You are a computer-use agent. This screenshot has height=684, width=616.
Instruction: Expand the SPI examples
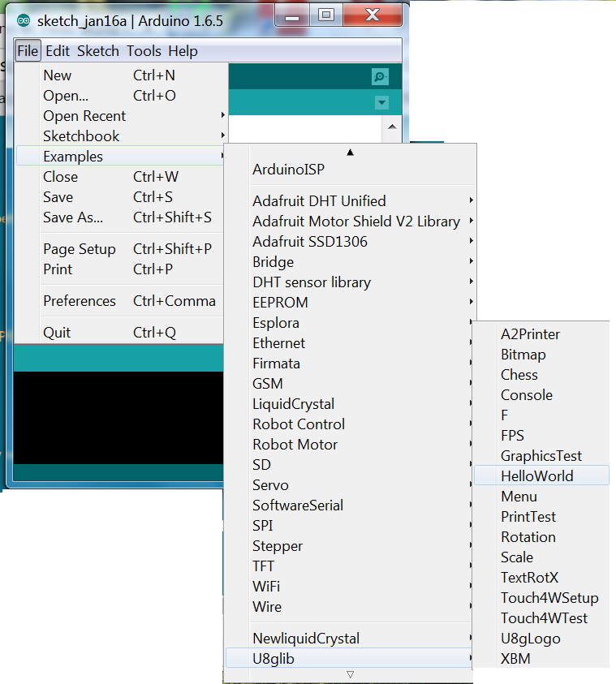[x=349, y=525]
